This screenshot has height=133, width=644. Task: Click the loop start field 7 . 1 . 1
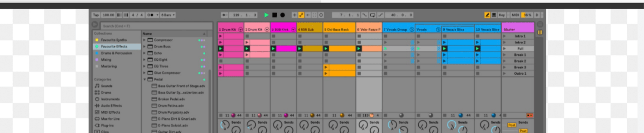click(346, 15)
